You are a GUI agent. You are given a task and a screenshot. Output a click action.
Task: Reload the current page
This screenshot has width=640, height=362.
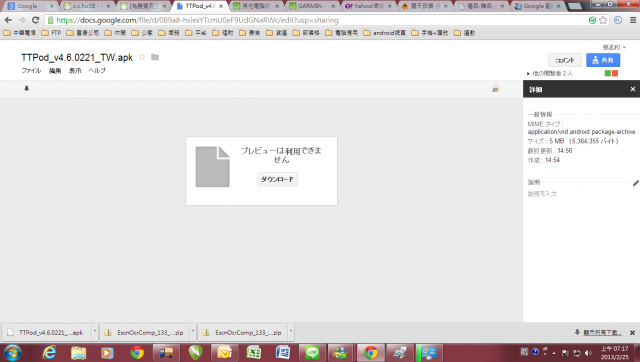tap(36, 20)
